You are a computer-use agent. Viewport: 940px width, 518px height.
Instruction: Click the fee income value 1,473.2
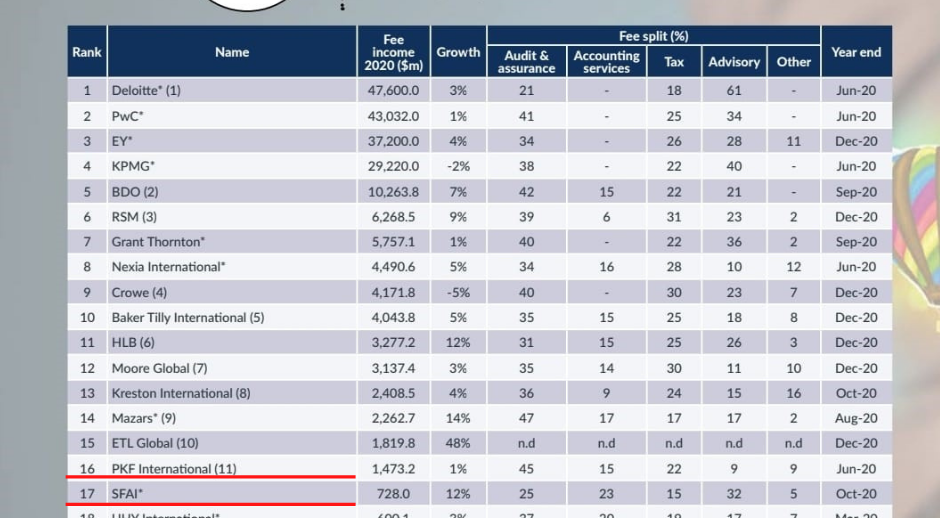point(393,469)
